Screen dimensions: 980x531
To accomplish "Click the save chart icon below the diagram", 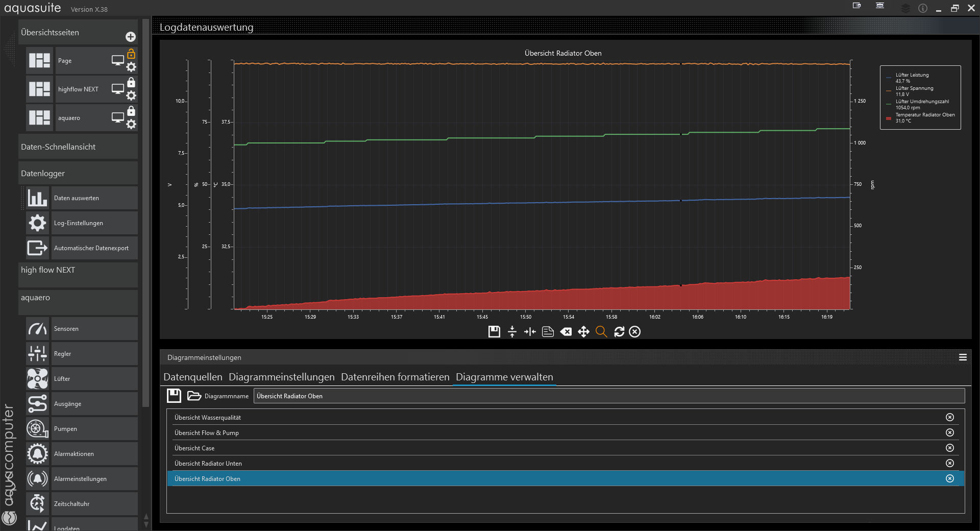I will (x=494, y=332).
